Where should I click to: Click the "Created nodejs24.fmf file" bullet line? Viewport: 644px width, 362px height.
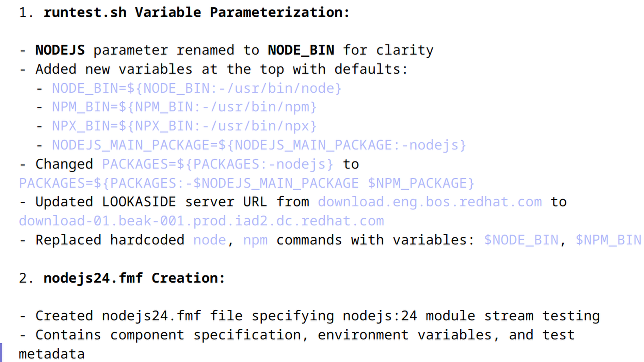(x=317, y=316)
